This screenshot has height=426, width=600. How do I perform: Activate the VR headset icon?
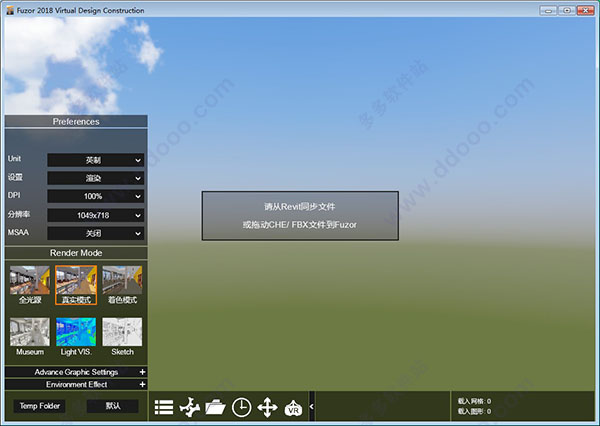click(294, 407)
